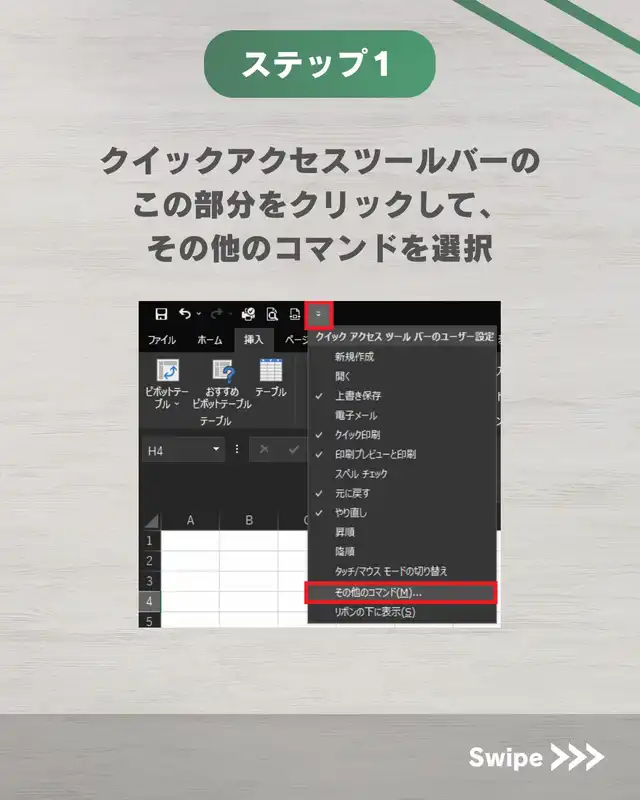Insert a PivotTable using ピボットテーブル icon
Image resolution: width=640 pixels, height=800 pixels.
168,372
